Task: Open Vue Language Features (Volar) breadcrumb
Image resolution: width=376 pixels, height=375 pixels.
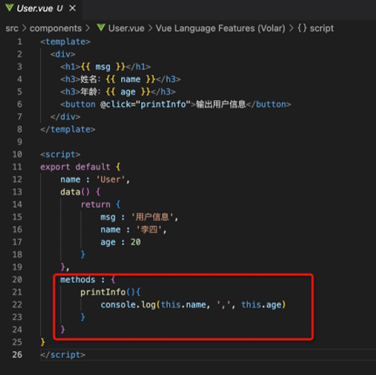Action: click(220, 28)
